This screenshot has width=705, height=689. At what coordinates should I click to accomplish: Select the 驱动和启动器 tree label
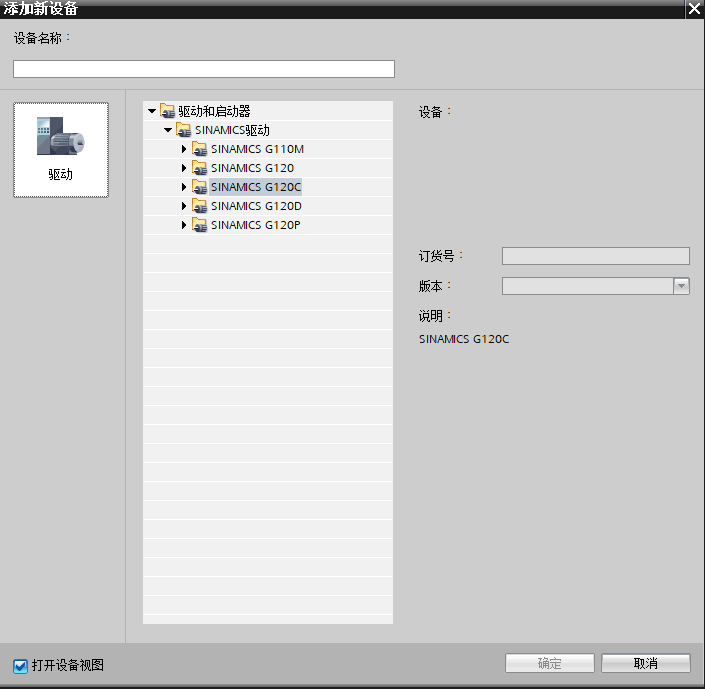point(214,111)
